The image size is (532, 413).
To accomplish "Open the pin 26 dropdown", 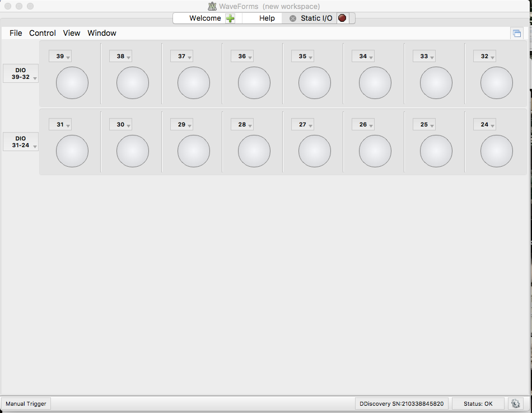I will (363, 124).
